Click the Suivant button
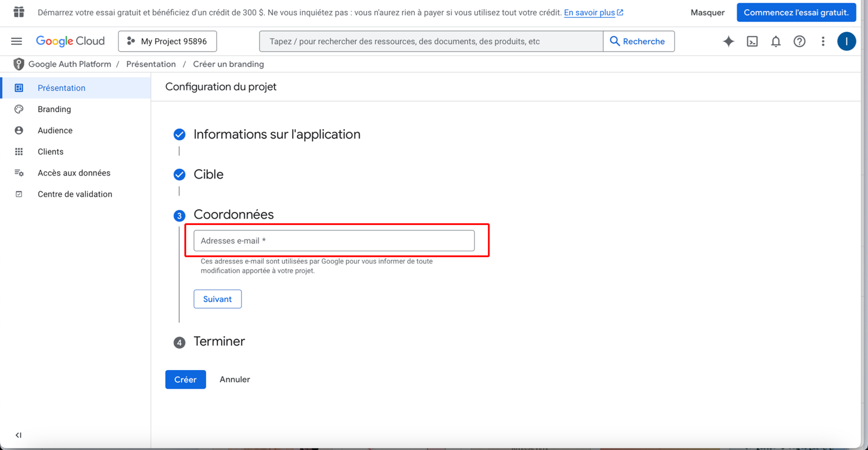Screen dimensions: 868x450 (x=218, y=299)
